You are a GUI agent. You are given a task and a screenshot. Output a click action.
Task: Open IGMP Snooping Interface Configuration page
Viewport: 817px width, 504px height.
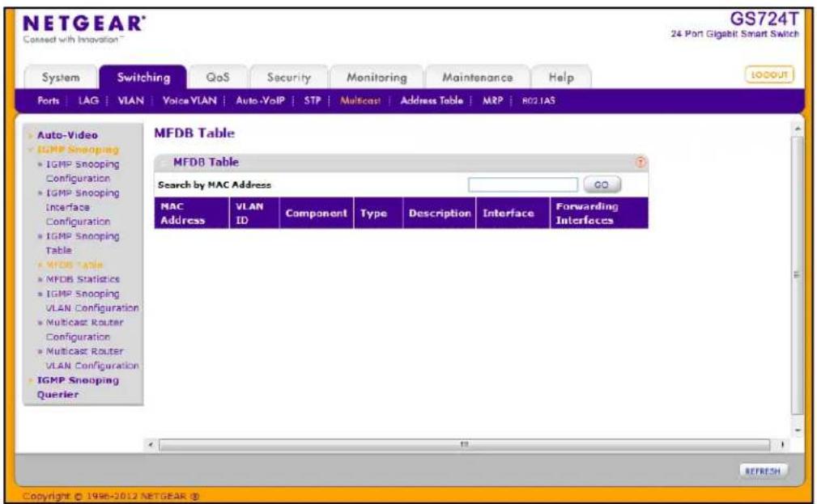83,207
